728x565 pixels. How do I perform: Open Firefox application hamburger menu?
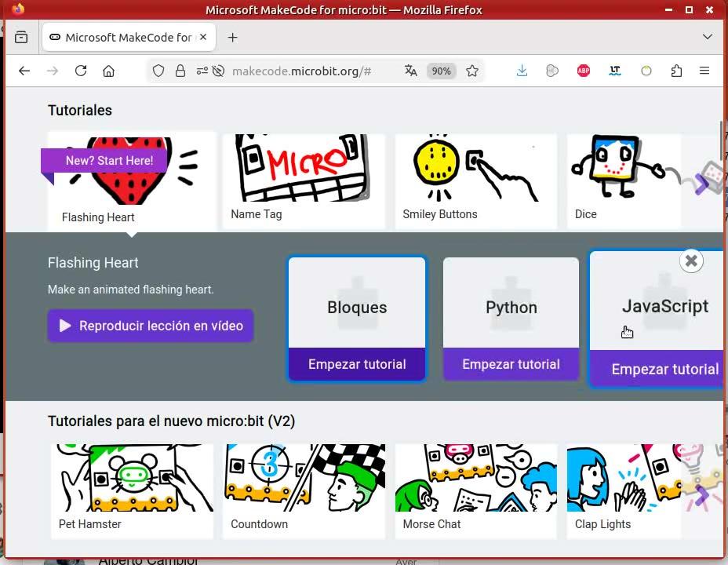704,71
